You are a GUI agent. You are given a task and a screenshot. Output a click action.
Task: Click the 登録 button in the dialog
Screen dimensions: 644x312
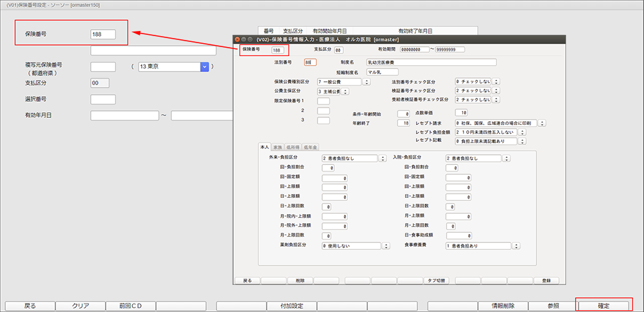coord(546,281)
